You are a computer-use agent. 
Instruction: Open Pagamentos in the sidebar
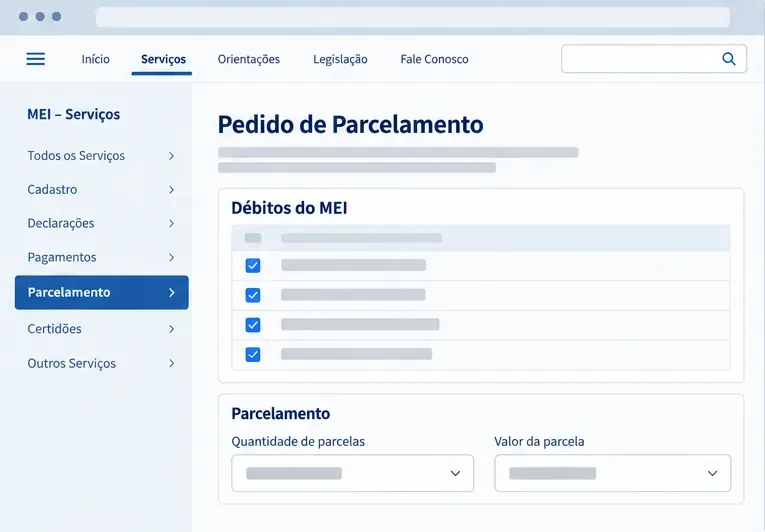point(101,257)
